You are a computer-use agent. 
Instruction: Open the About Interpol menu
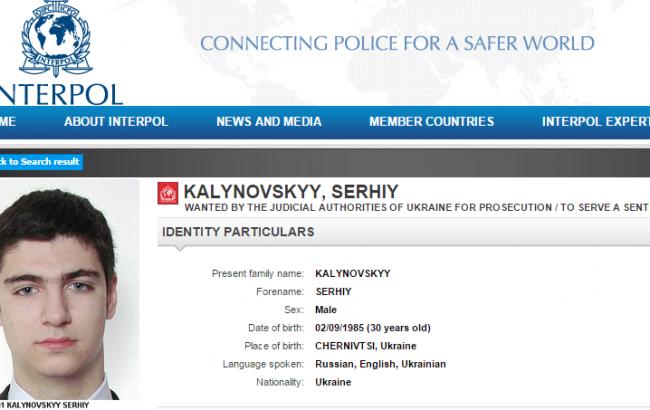click(x=116, y=122)
